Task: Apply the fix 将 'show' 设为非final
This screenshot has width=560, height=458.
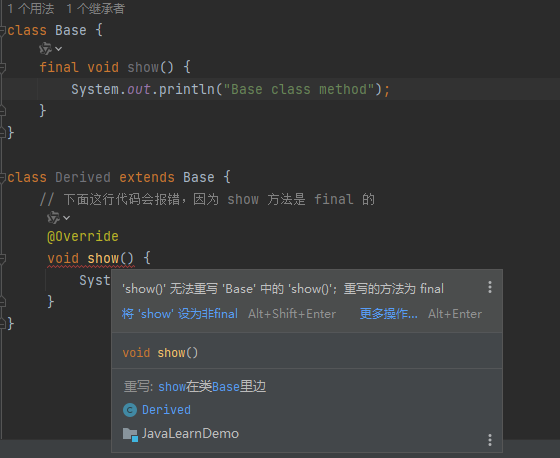Action: (180, 314)
